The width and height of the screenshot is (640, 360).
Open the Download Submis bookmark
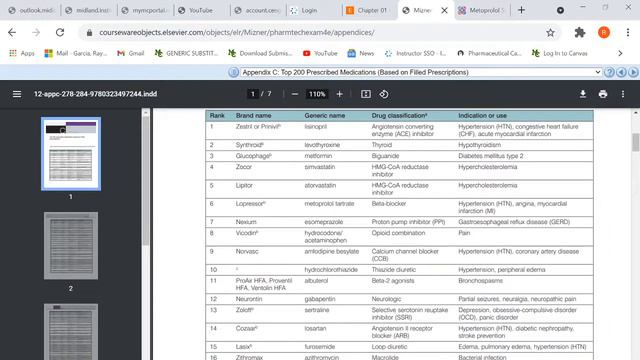click(x=260, y=53)
